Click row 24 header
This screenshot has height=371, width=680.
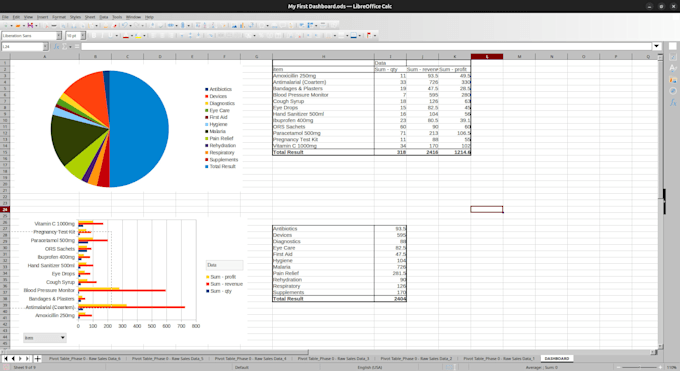point(5,209)
